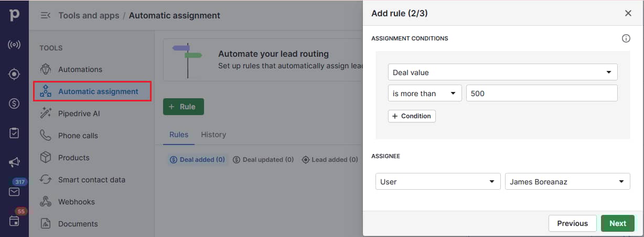Click the Phone calls handset icon
The image size is (644, 237).
tap(46, 136)
